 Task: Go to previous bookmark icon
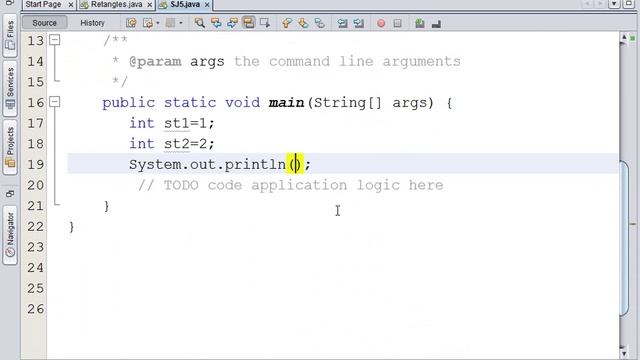pyautogui.click(x=287, y=23)
